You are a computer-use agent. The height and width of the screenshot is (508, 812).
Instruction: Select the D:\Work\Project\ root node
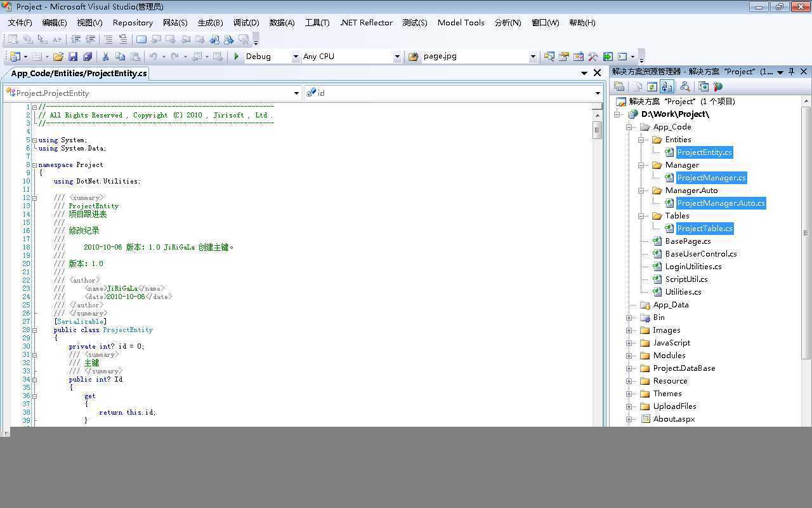[x=675, y=114]
